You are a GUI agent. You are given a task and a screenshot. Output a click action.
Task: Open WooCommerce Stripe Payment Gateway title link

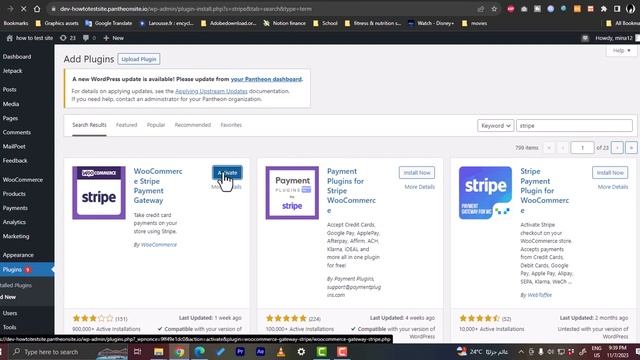point(158,186)
